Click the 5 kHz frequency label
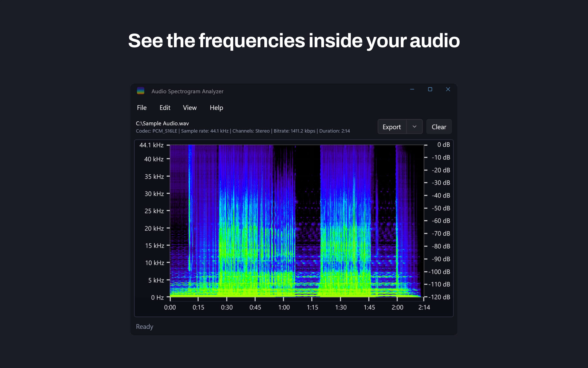Viewport: 588px width, 368px height. click(x=156, y=280)
